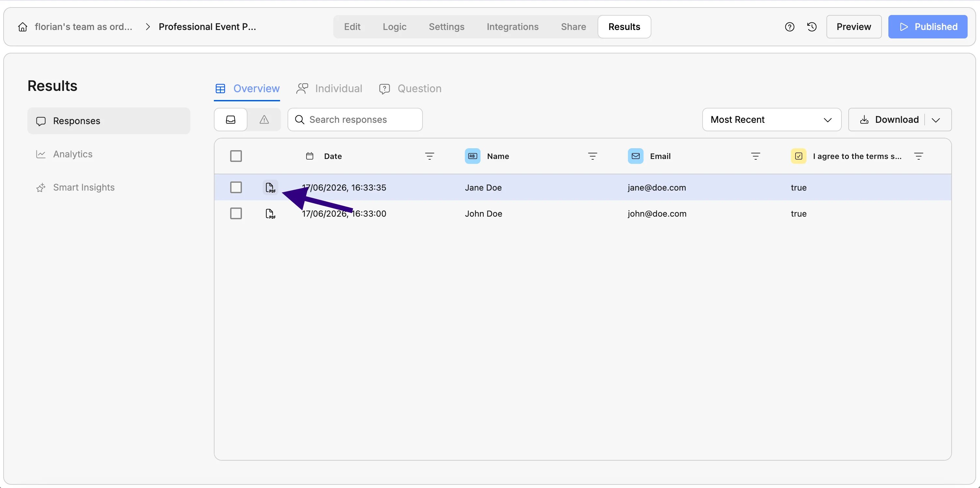
Task: Open Responses in the sidebar
Action: point(109,121)
